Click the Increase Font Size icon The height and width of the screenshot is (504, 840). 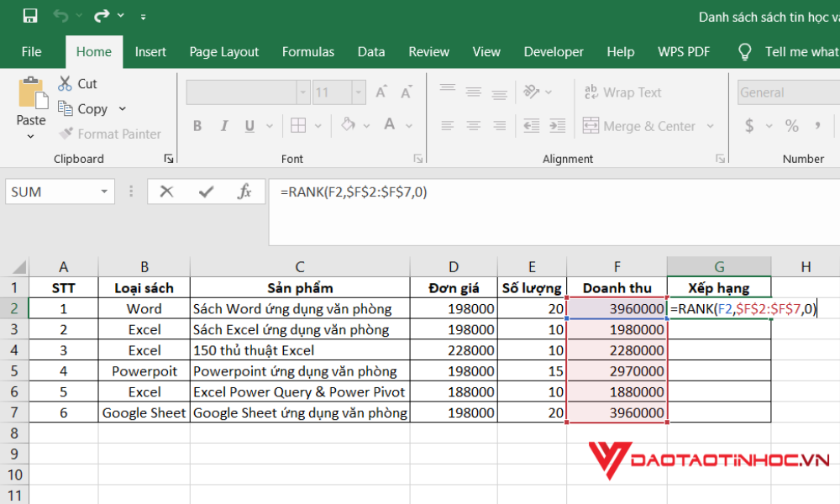(x=381, y=92)
